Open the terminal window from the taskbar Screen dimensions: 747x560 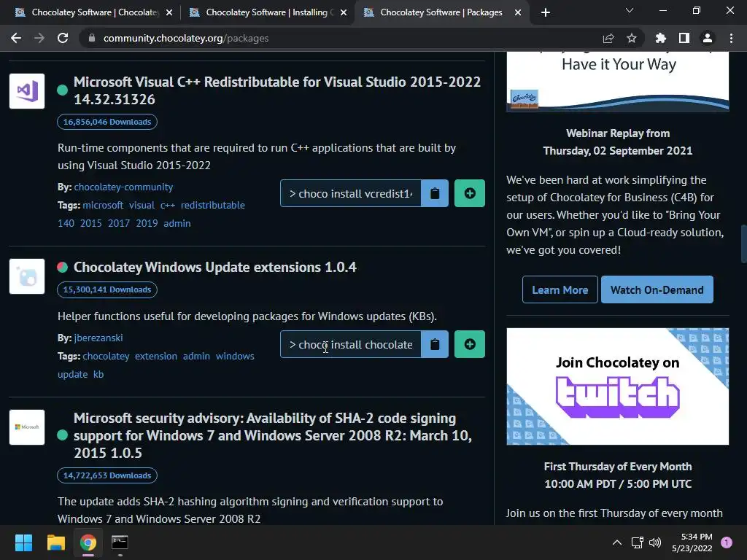(x=120, y=542)
